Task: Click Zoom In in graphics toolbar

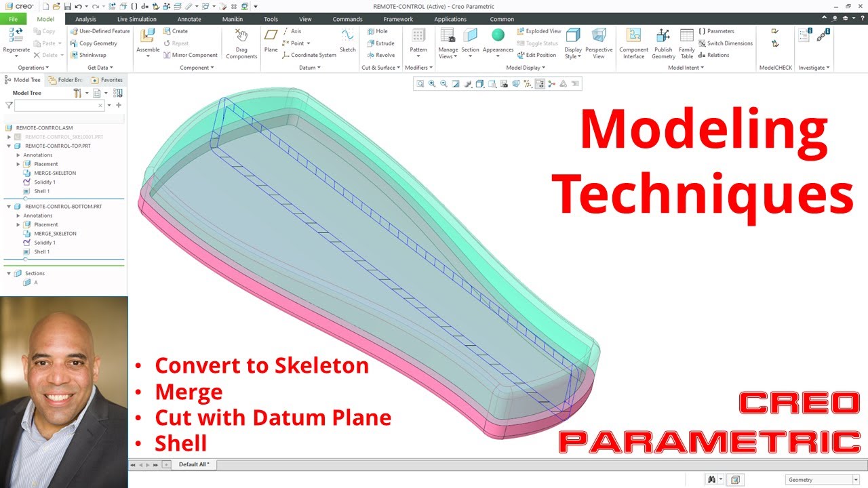Action: coord(432,84)
